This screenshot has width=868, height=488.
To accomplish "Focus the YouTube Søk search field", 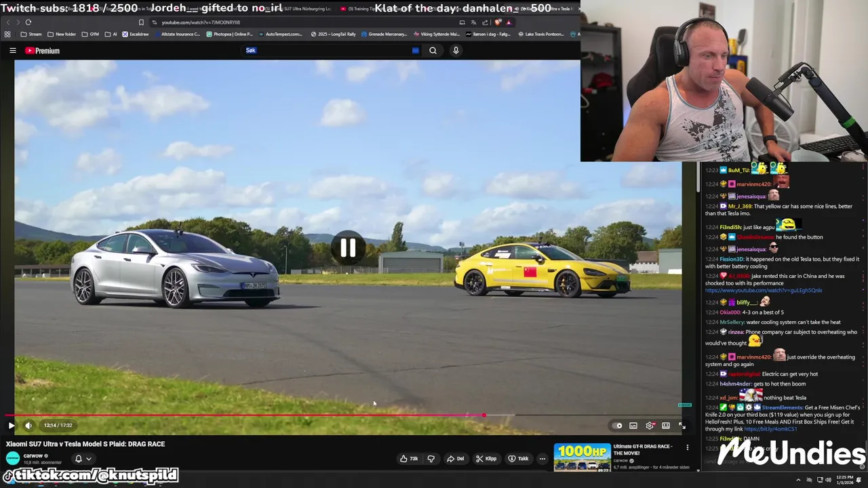I will [x=332, y=50].
